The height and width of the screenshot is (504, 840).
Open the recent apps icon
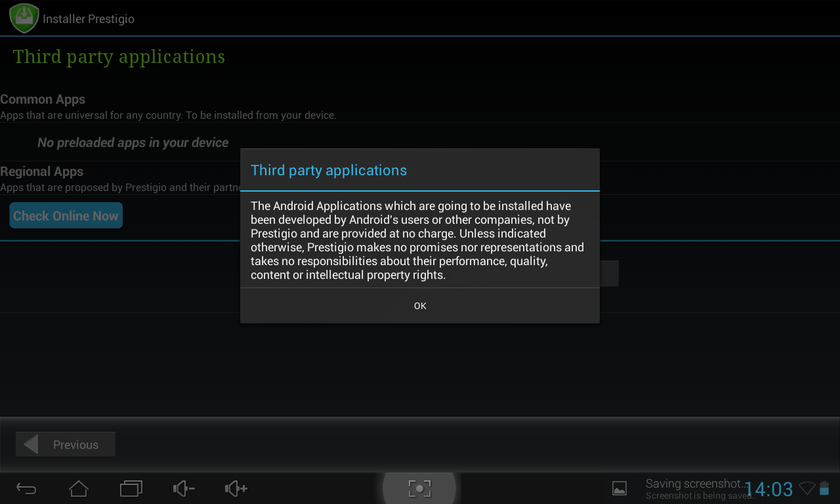tap(131, 488)
